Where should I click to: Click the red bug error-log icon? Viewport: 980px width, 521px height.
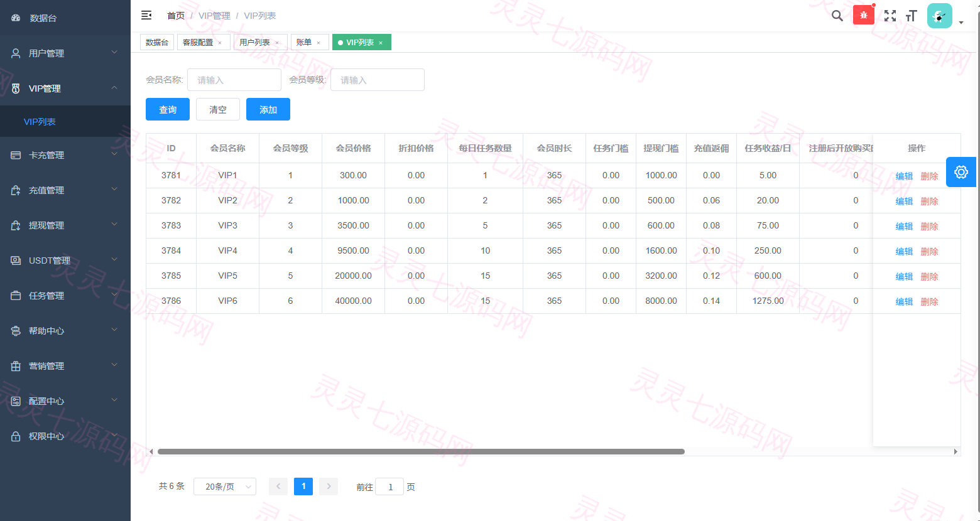[864, 15]
